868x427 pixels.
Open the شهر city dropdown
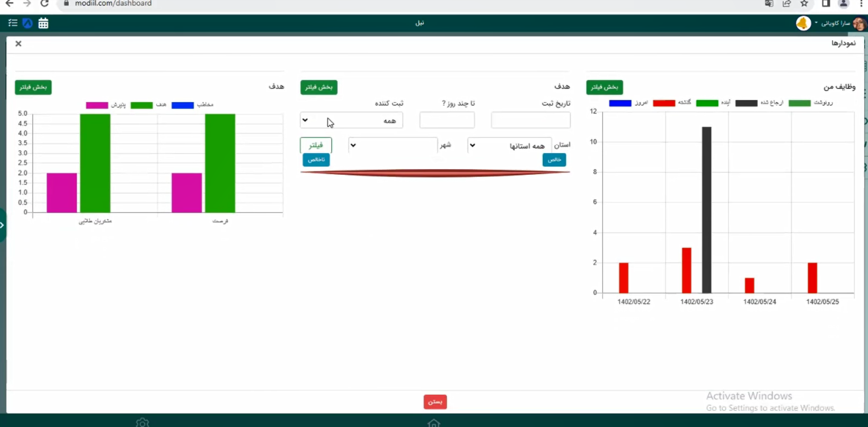[392, 146]
